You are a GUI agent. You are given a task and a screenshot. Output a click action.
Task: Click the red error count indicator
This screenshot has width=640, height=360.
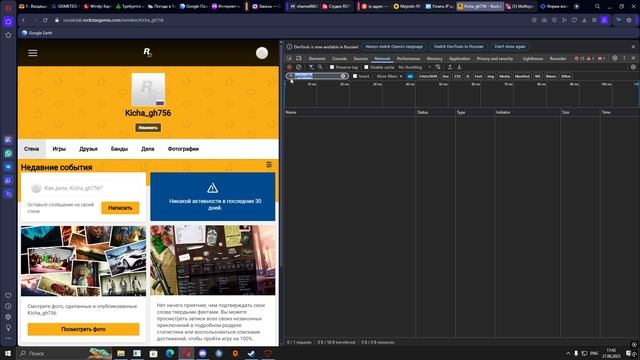tap(579, 59)
